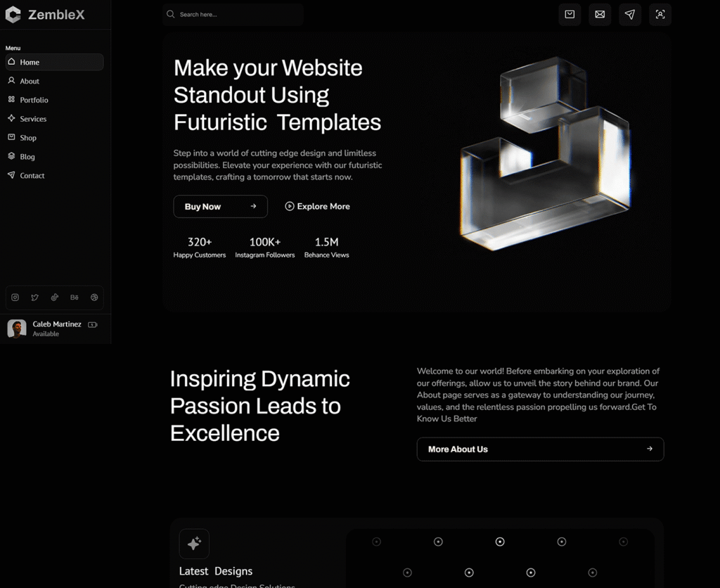Click the Explore More play link

(317, 206)
